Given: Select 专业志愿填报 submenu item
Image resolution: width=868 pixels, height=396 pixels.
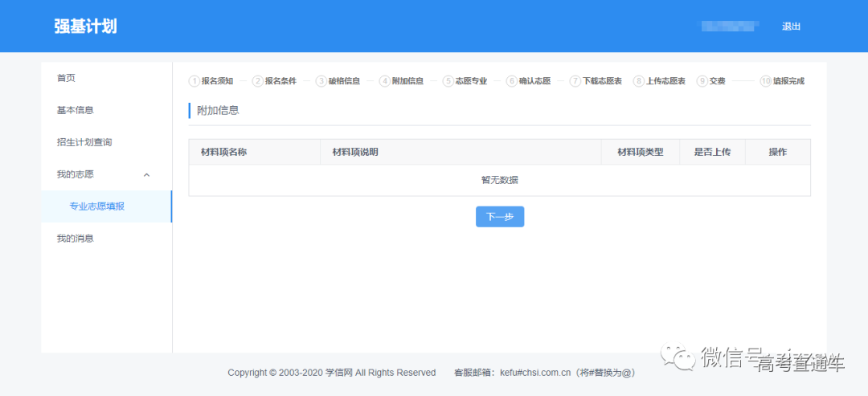Looking at the screenshot, I should [x=106, y=206].
